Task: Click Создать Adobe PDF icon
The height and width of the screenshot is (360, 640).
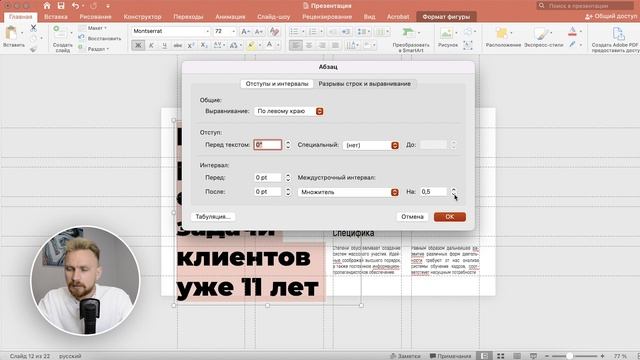Action: 618,33
